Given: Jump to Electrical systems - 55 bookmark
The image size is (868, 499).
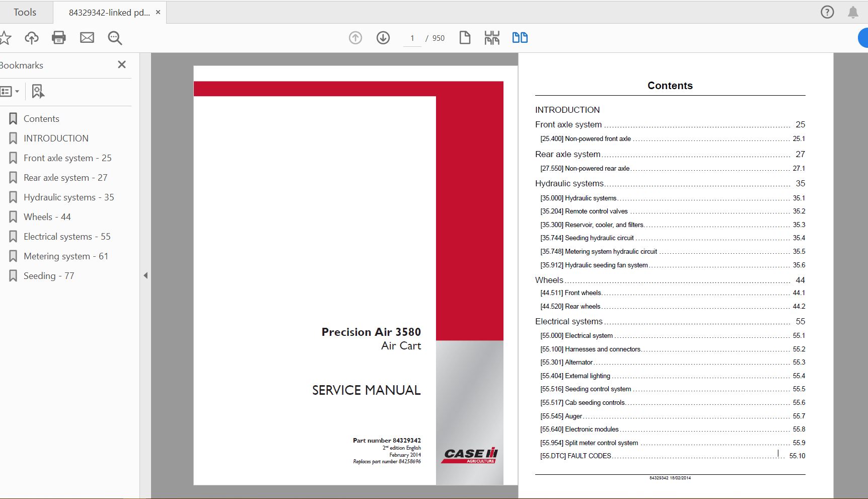Looking at the screenshot, I should point(66,237).
